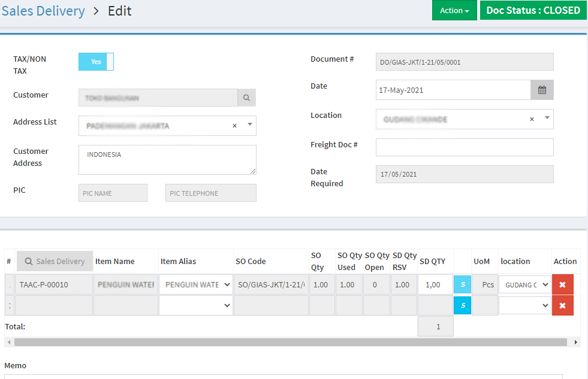
Task: Click the SD QTY field showing 1,00
Action: click(435, 284)
